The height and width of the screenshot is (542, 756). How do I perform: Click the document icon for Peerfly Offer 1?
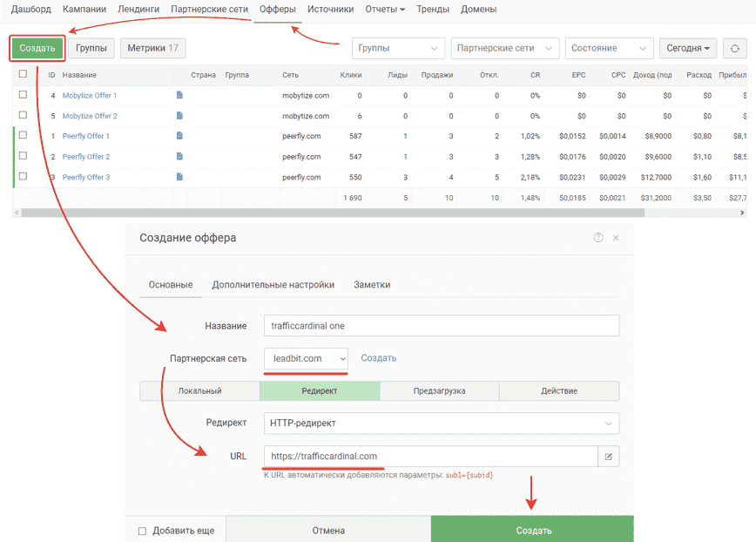(x=179, y=136)
